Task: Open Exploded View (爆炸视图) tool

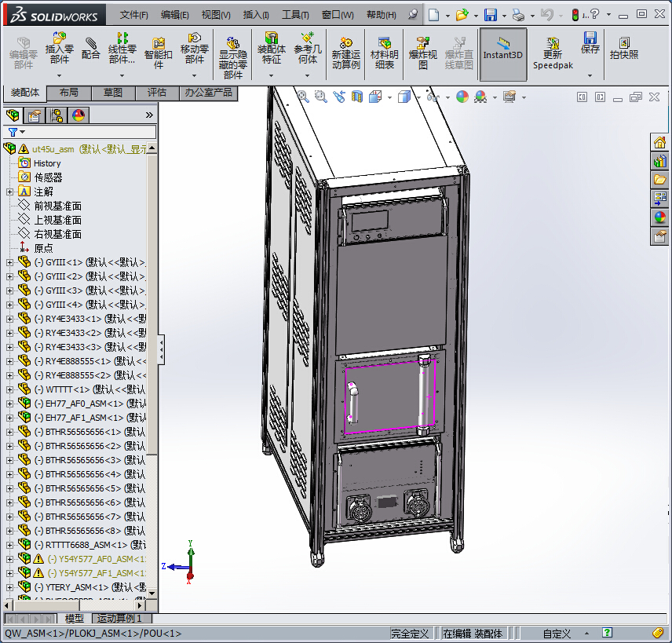Action: tap(423, 53)
